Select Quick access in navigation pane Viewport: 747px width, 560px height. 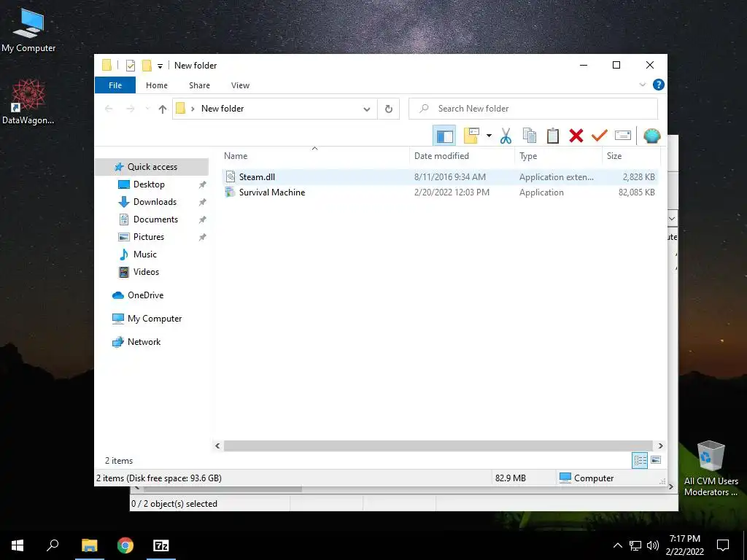[152, 167]
